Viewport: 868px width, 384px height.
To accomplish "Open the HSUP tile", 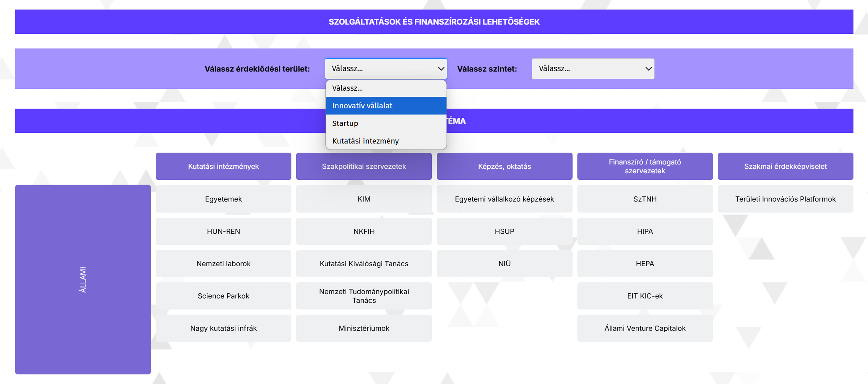I will pos(504,231).
